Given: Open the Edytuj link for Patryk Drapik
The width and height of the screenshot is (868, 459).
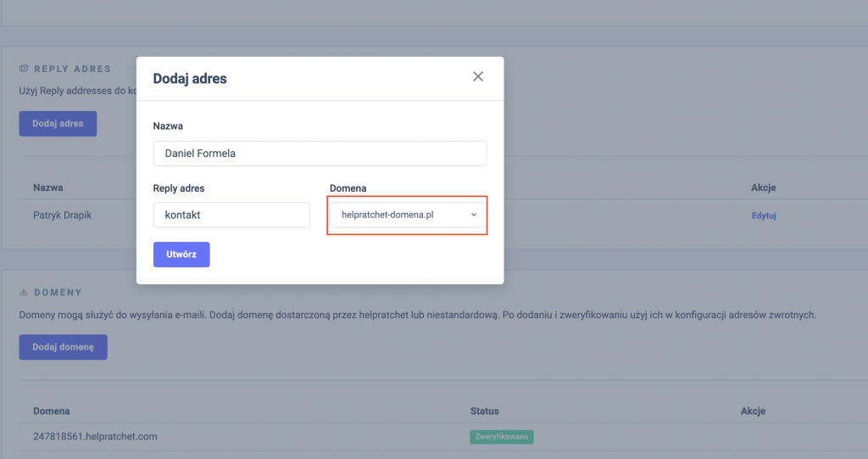Looking at the screenshot, I should (x=764, y=216).
